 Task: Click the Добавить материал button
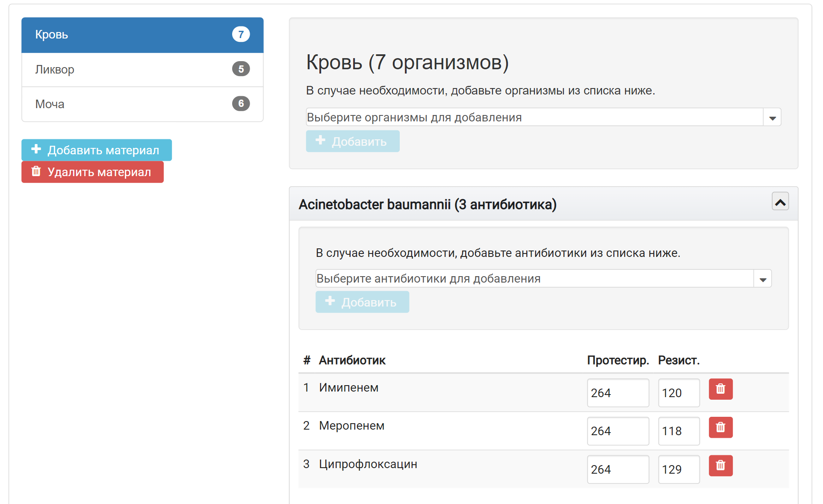[97, 150]
